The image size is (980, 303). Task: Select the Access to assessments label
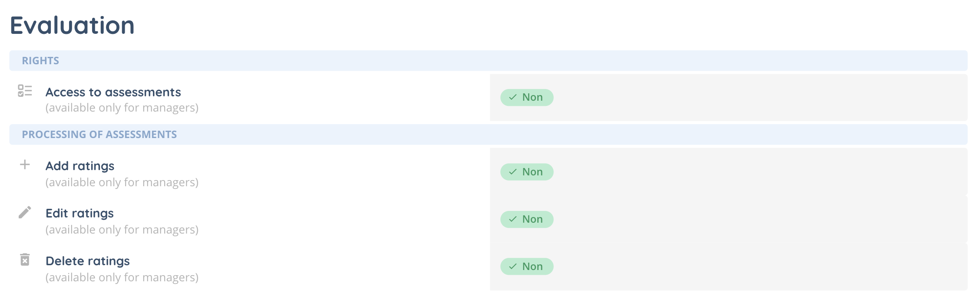point(113,92)
